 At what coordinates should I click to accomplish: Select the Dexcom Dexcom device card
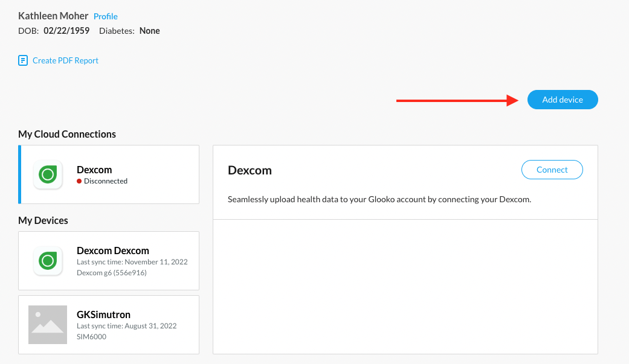point(109,261)
